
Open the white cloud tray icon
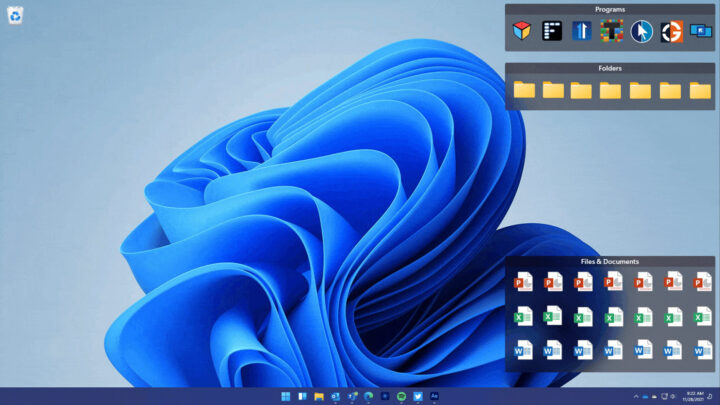click(x=654, y=397)
